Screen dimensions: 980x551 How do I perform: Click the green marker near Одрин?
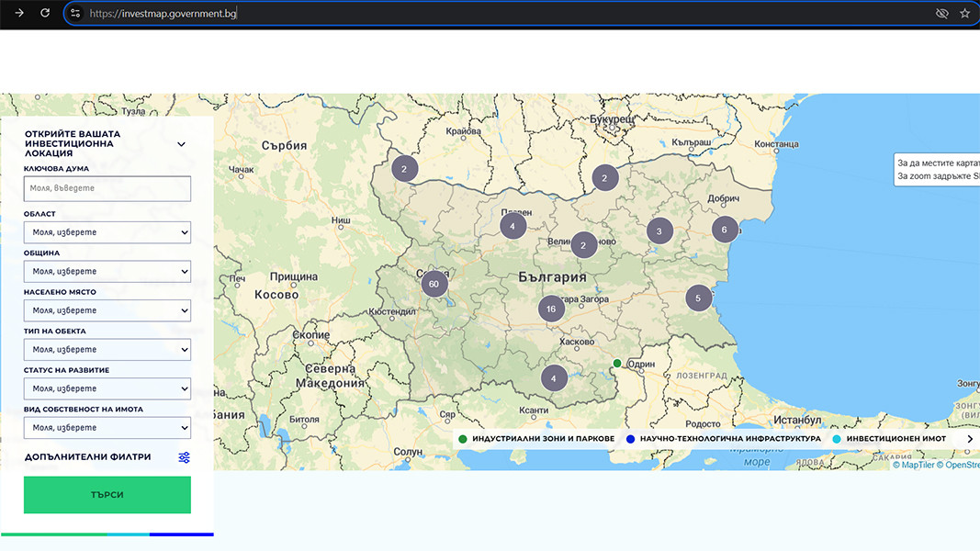(x=617, y=363)
